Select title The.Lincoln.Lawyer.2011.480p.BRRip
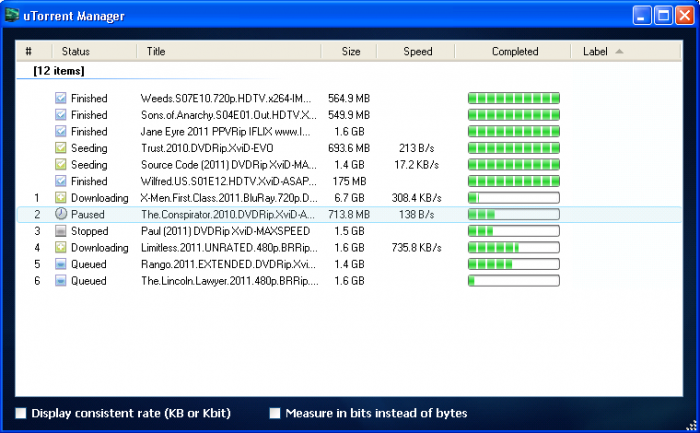The image size is (700, 433). click(x=229, y=281)
